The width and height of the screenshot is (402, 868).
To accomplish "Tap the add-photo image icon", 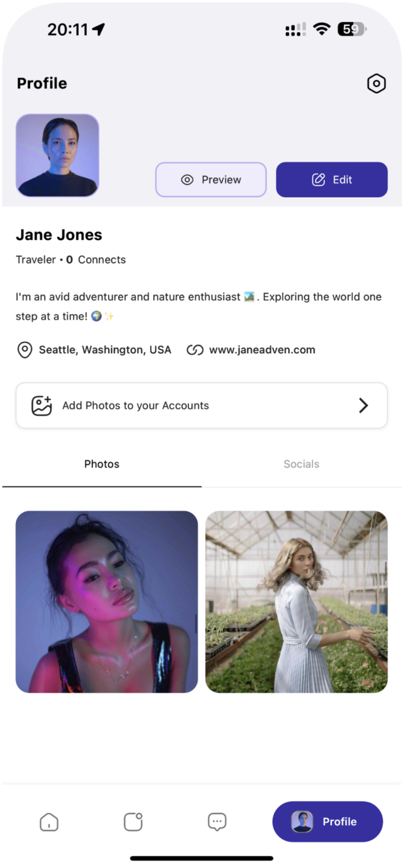I will [42, 406].
